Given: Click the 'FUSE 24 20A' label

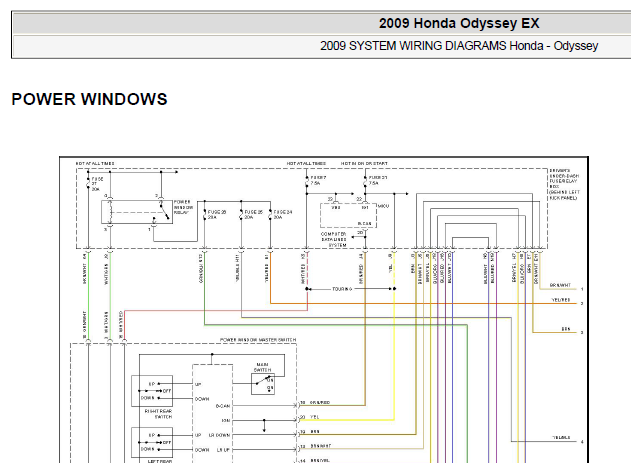Looking at the screenshot, I should (x=283, y=214).
